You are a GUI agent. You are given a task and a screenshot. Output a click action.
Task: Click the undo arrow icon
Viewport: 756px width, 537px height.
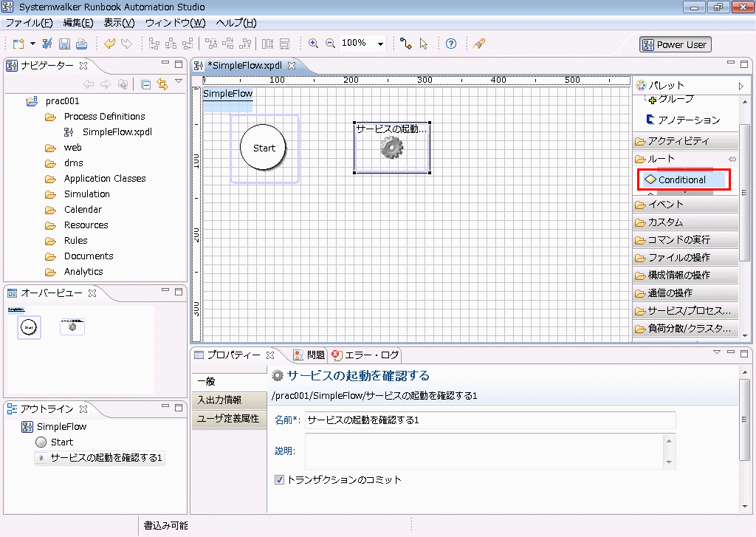point(109,44)
